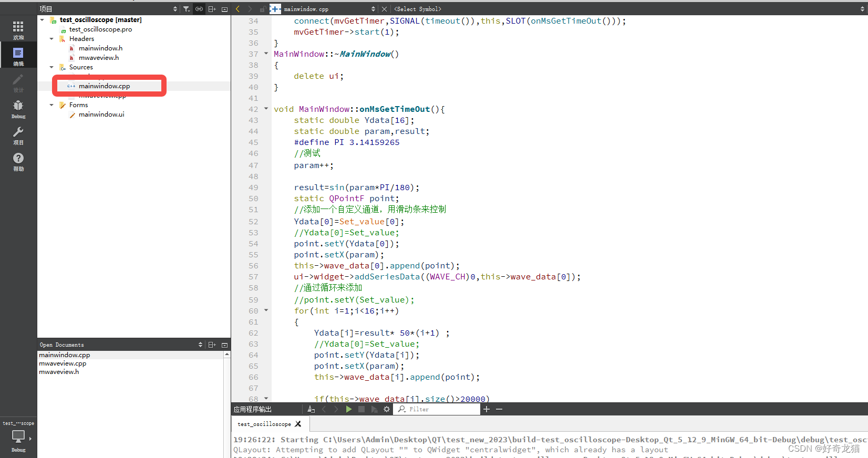868x458 pixels.
Task: Open the Welcome (欢迎) mode
Action: coord(18,29)
